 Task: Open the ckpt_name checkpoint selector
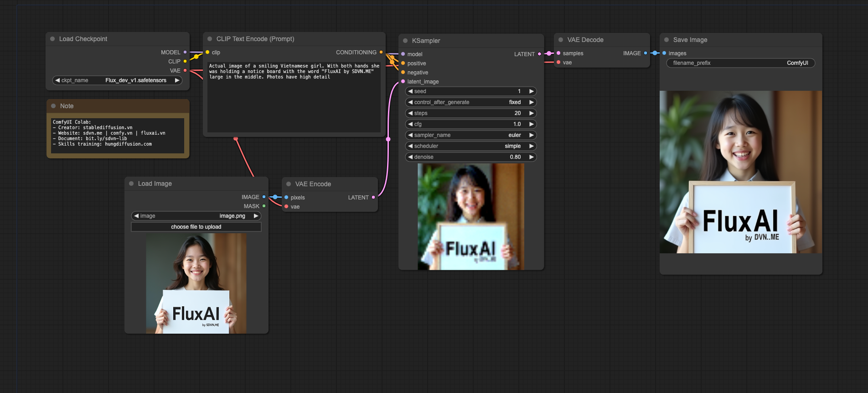(x=118, y=80)
